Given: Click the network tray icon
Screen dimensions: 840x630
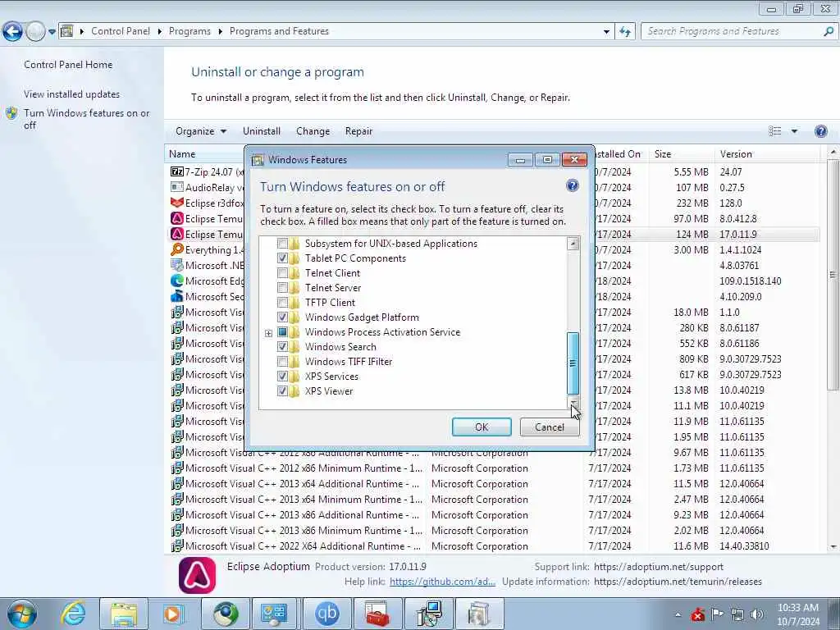Looking at the screenshot, I should [737, 614].
